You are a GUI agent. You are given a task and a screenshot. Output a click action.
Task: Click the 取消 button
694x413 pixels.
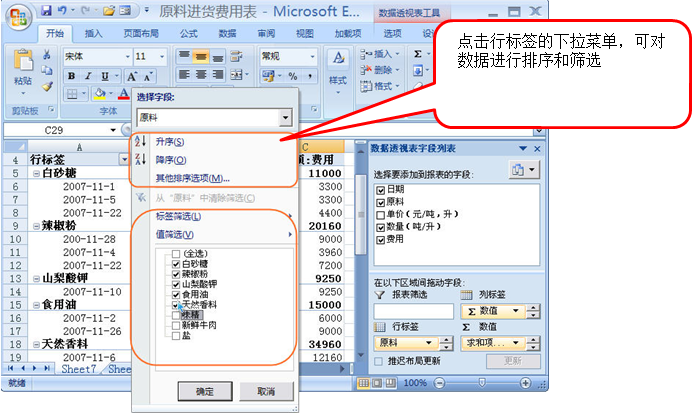coord(265,390)
